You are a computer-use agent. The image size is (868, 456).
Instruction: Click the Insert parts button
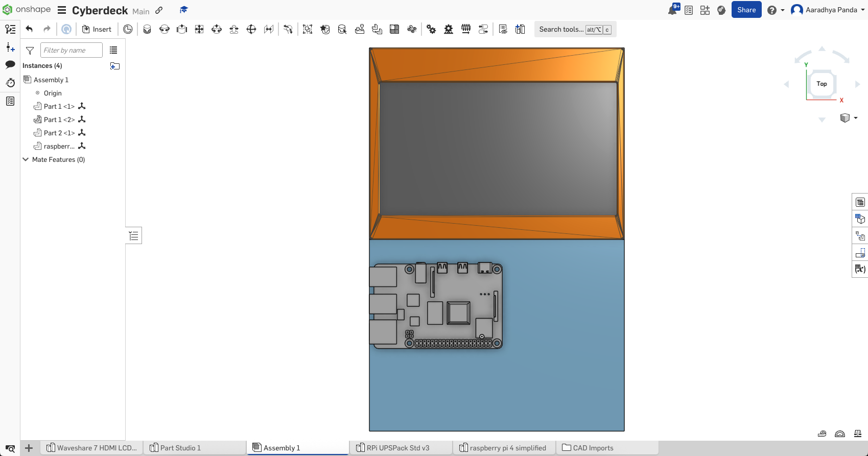coord(97,29)
